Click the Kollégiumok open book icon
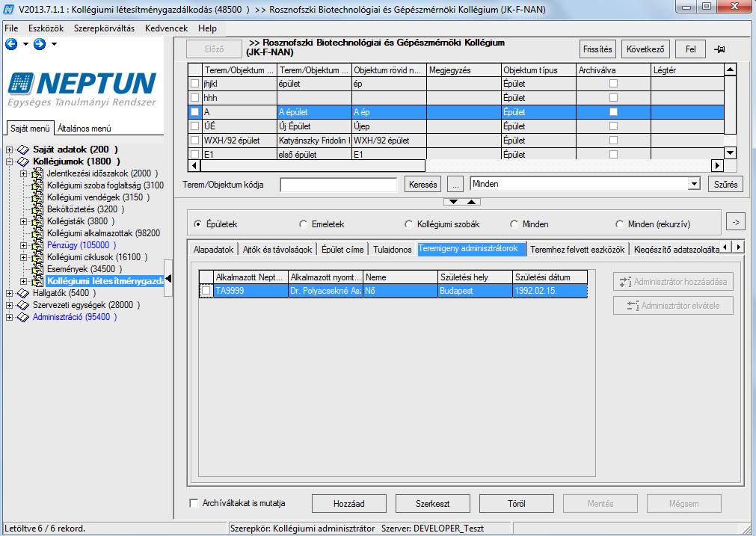This screenshot has width=756, height=536. pyautogui.click(x=23, y=161)
